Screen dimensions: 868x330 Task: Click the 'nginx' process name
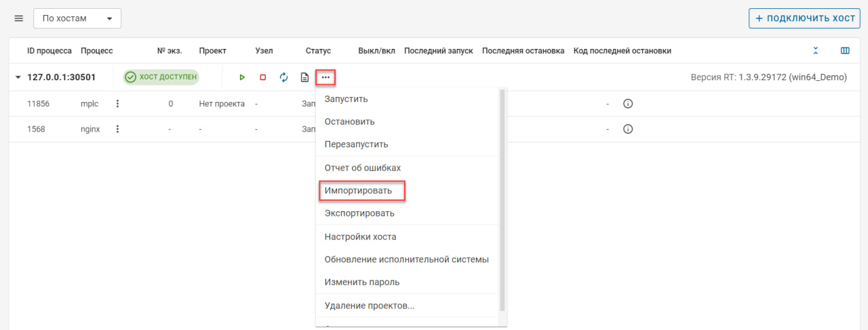(x=90, y=129)
